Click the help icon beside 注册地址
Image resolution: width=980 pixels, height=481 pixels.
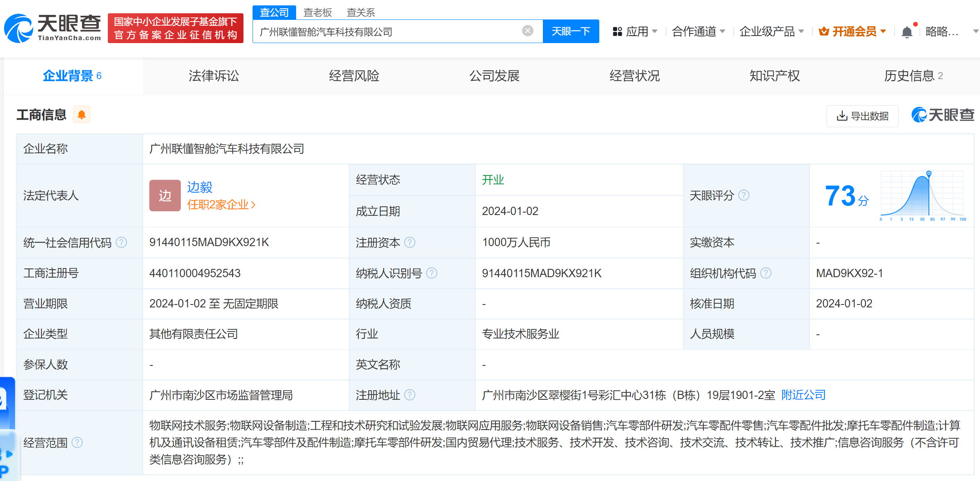click(410, 395)
